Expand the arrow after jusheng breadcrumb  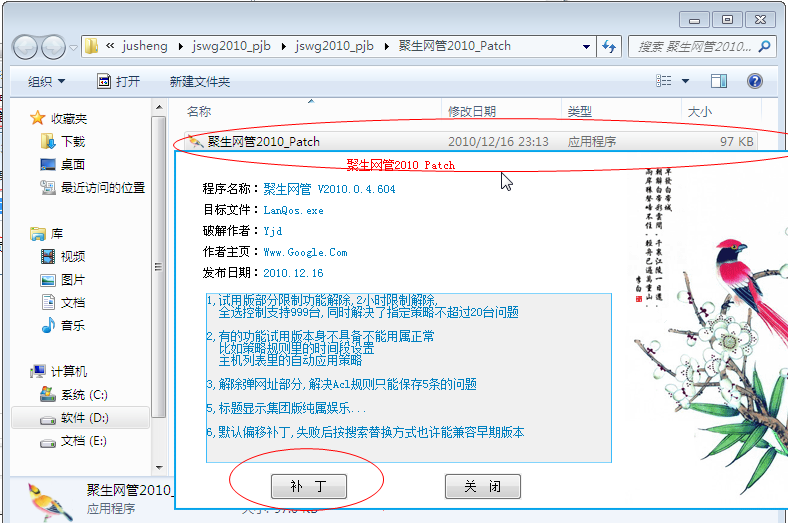pos(180,47)
